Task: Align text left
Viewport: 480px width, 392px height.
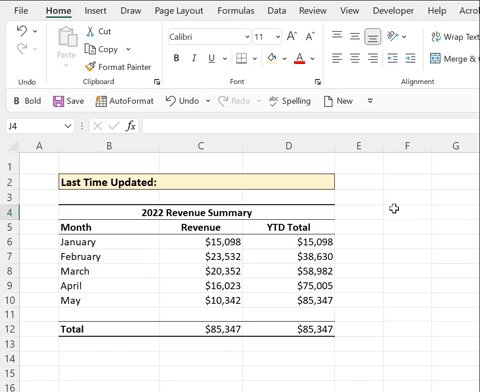Action: [x=337, y=59]
